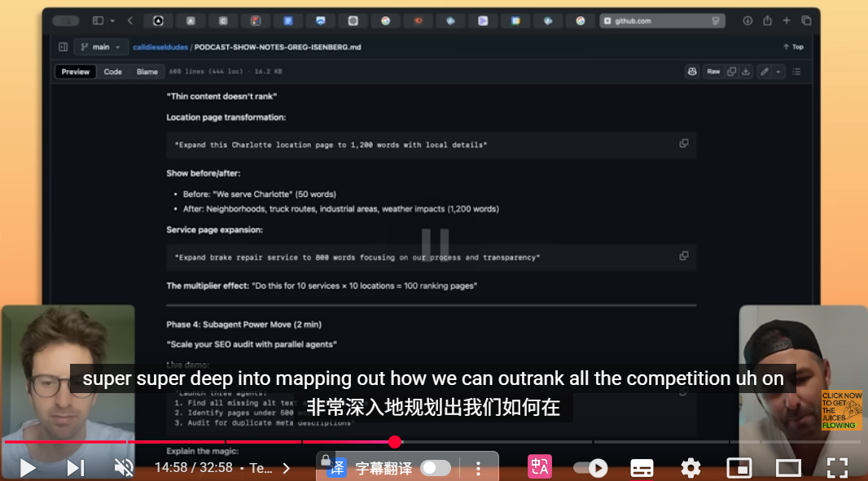This screenshot has width=868, height=481.
Task: Click the PODCAST-SHOW-NOTES-GREG-ISENBERG.md file name
Action: click(x=278, y=47)
